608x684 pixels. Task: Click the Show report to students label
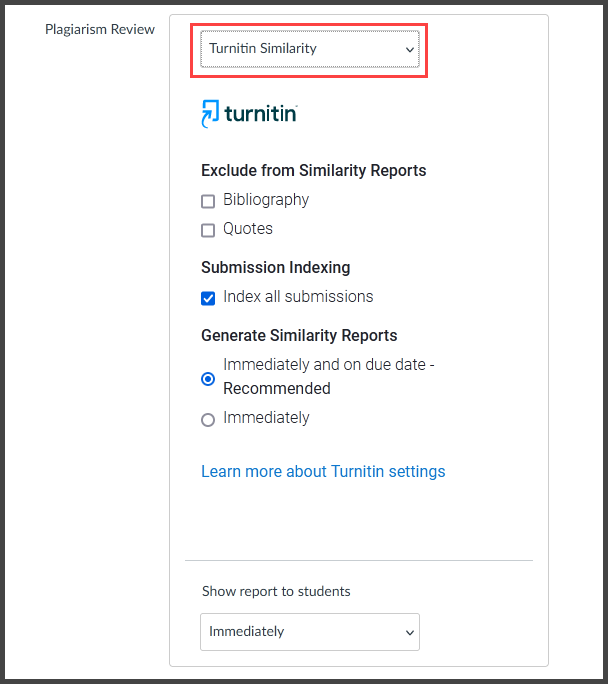pyautogui.click(x=276, y=591)
